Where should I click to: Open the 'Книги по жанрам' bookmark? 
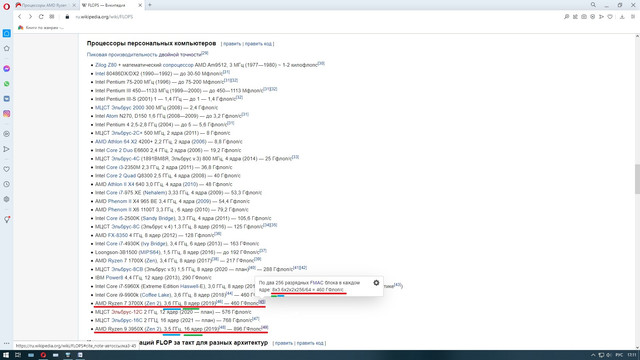pyautogui.click(x=41, y=28)
